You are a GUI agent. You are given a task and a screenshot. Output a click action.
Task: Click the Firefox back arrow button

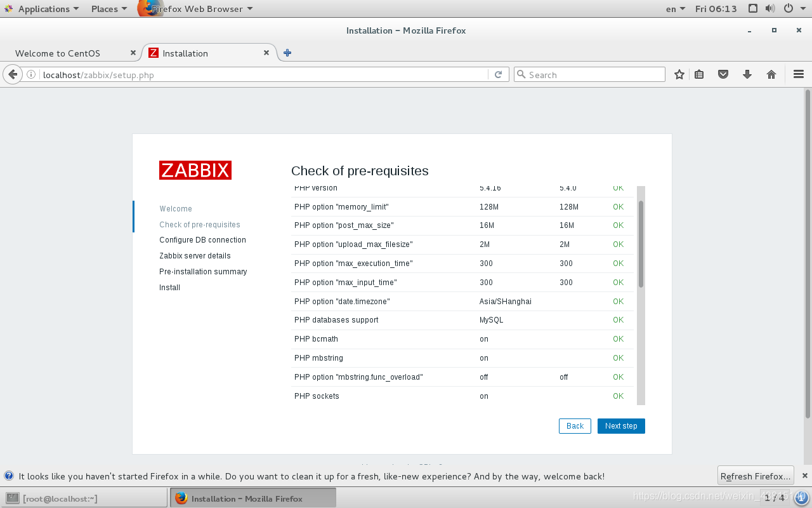click(x=12, y=74)
